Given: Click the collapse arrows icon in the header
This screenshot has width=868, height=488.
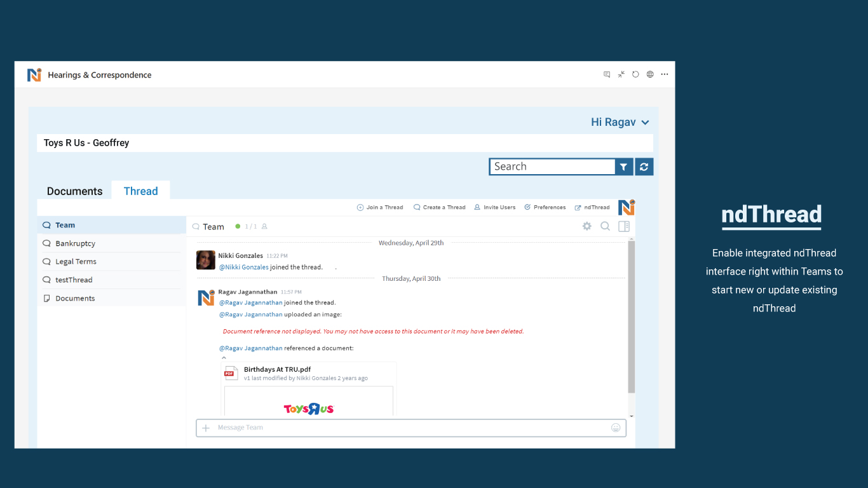Looking at the screenshot, I should pos(621,74).
